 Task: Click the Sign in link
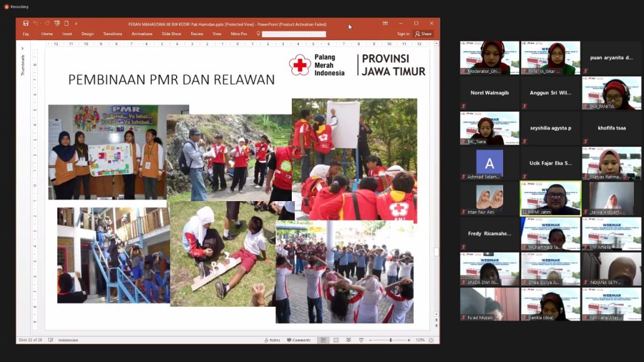click(x=403, y=34)
